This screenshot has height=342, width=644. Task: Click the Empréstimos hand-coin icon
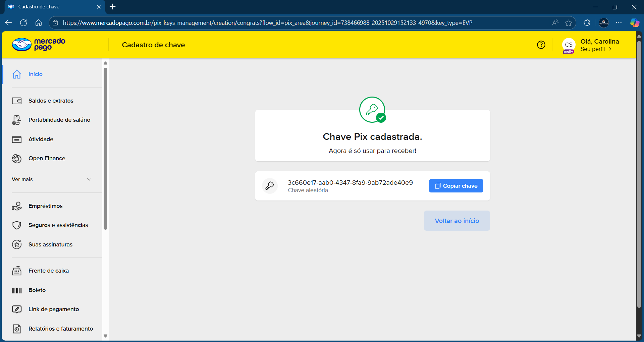17,206
